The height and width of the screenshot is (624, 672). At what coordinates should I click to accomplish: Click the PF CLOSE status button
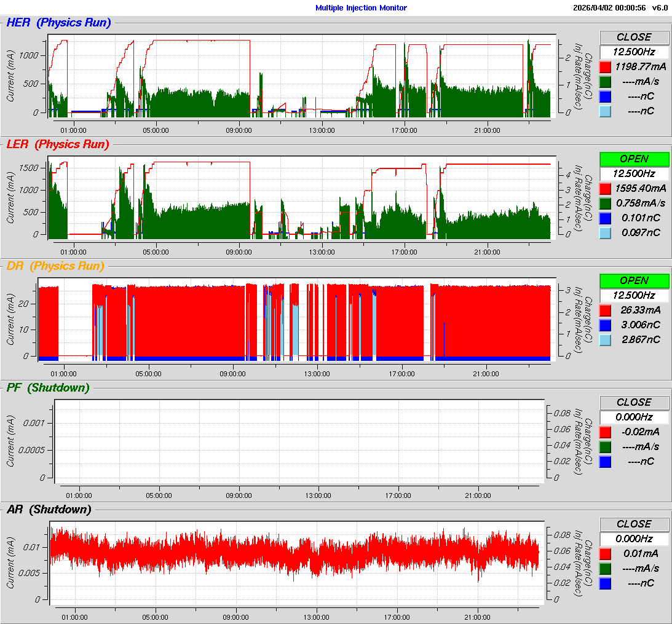click(634, 402)
